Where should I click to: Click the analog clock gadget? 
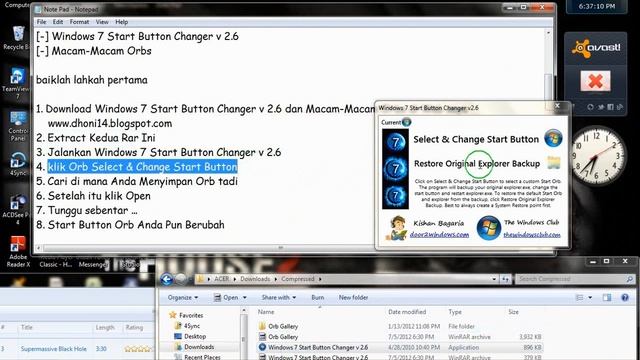click(x=597, y=155)
